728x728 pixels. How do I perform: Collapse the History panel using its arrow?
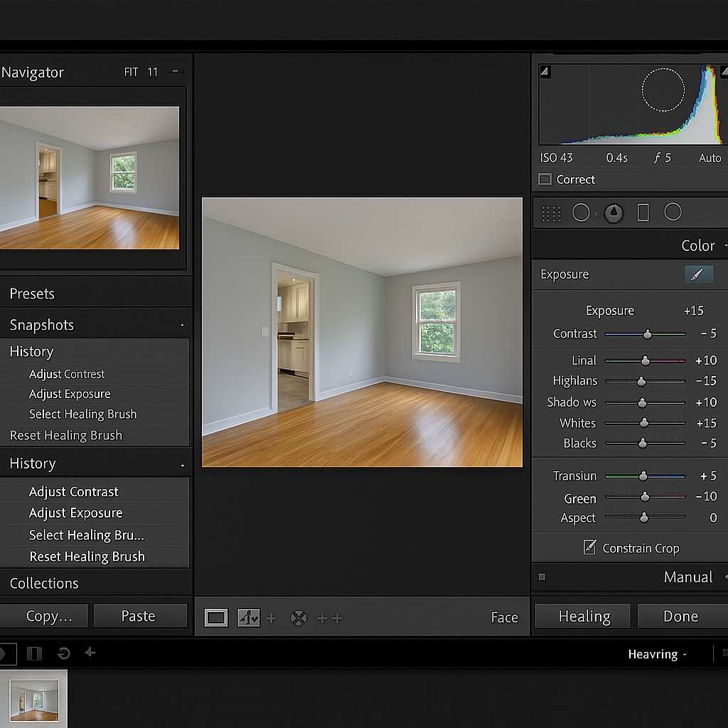coord(183,465)
